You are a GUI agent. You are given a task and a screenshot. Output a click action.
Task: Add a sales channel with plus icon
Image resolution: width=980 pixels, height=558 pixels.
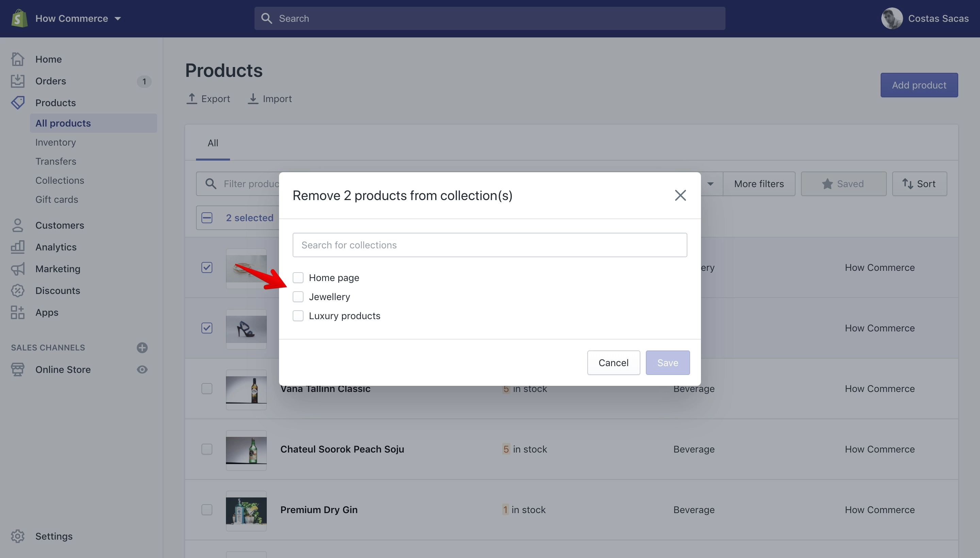(142, 348)
